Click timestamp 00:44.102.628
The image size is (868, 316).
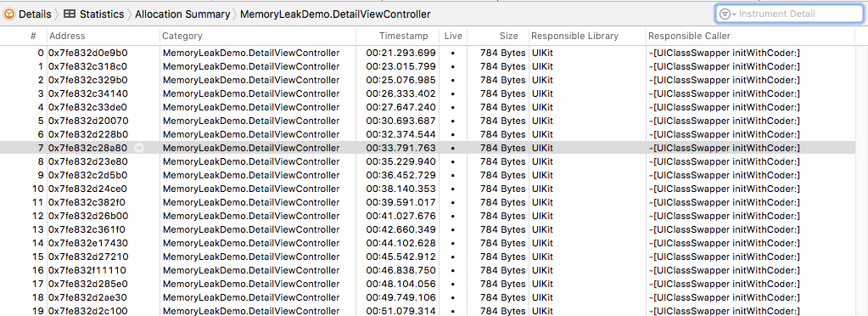point(400,244)
